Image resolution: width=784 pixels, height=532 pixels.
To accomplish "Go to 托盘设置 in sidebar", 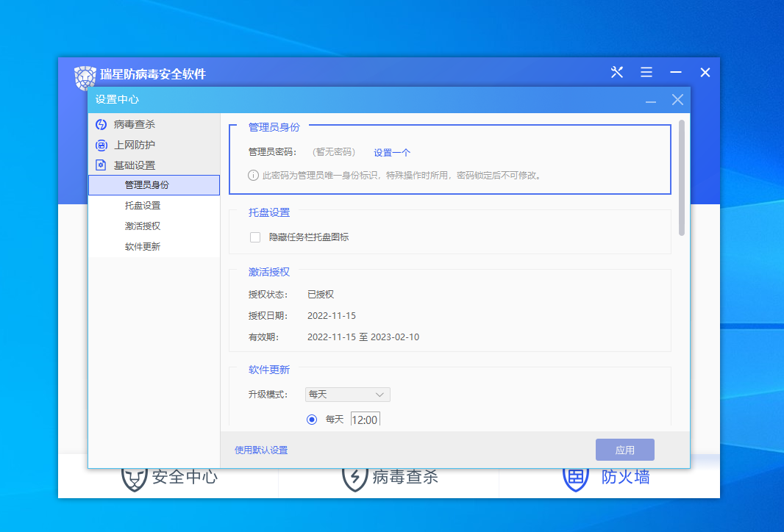I will pyautogui.click(x=154, y=205).
